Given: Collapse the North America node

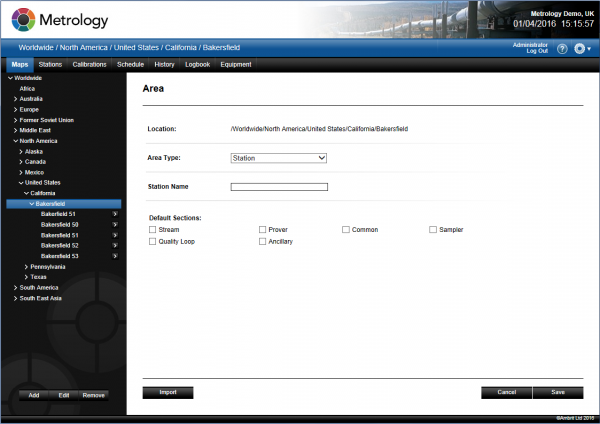Looking at the screenshot, I should [x=16, y=141].
